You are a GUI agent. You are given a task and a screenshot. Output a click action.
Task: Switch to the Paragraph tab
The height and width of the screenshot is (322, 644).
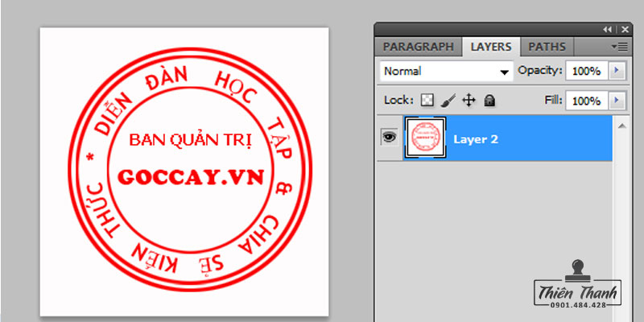tap(419, 47)
